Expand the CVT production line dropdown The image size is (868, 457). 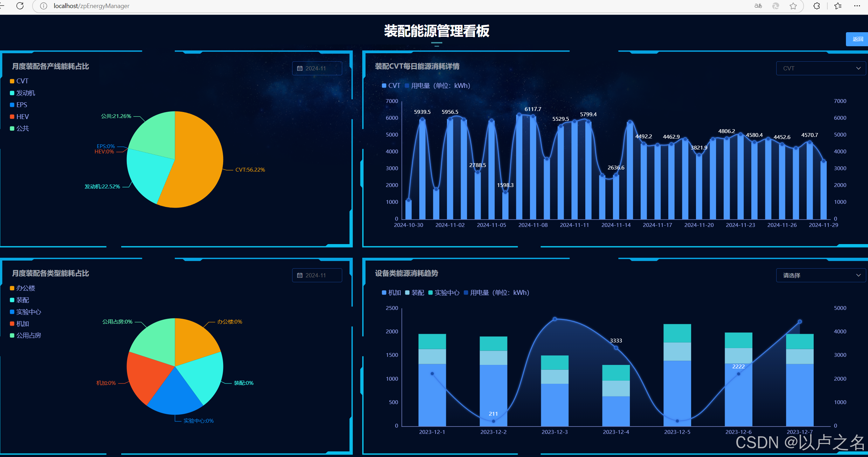point(821,68)
